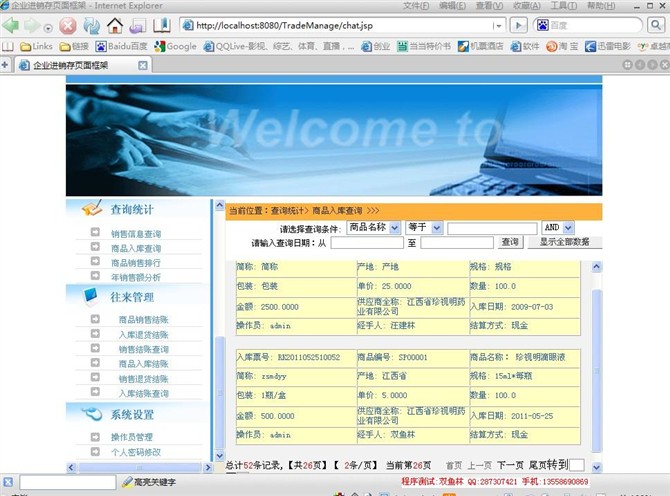Open the 收藏(A) menu

click(527, 6)
